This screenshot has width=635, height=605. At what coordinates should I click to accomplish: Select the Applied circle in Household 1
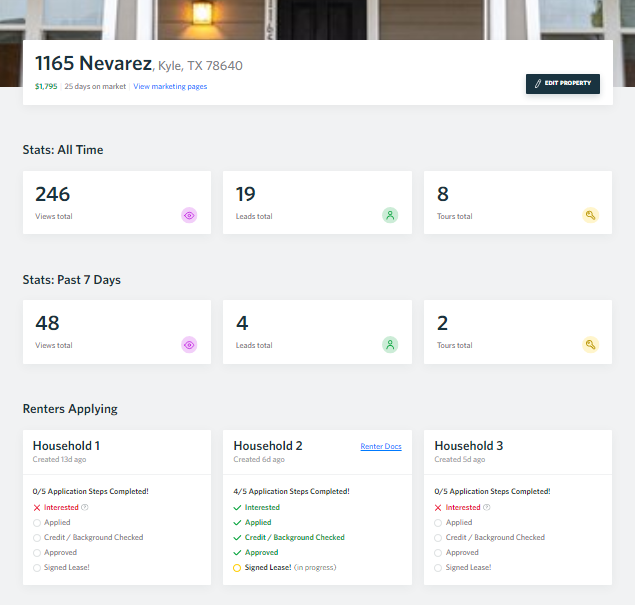pos(37,523)
